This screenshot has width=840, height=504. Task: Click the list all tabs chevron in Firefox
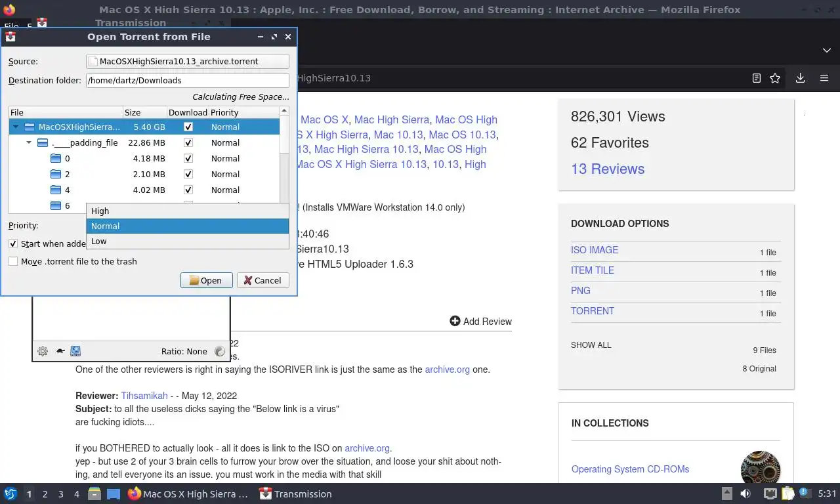pyautogui.click(x=826, y=51)
